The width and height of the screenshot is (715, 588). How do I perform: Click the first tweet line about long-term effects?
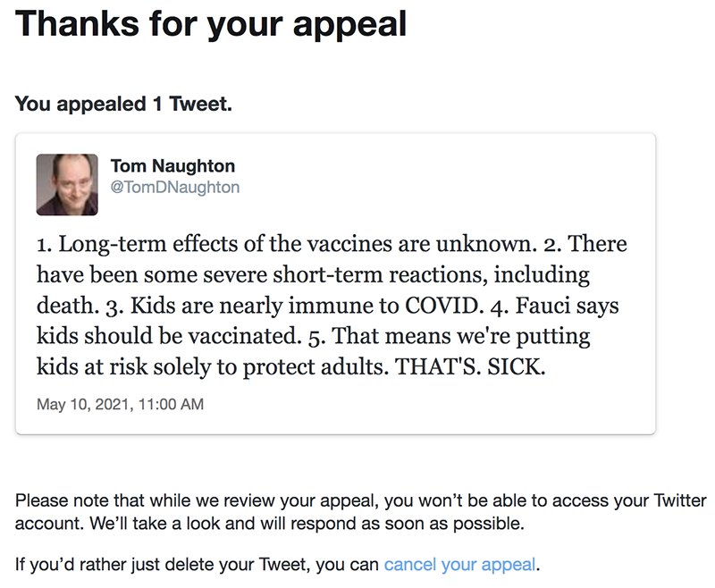click(332, 244)
